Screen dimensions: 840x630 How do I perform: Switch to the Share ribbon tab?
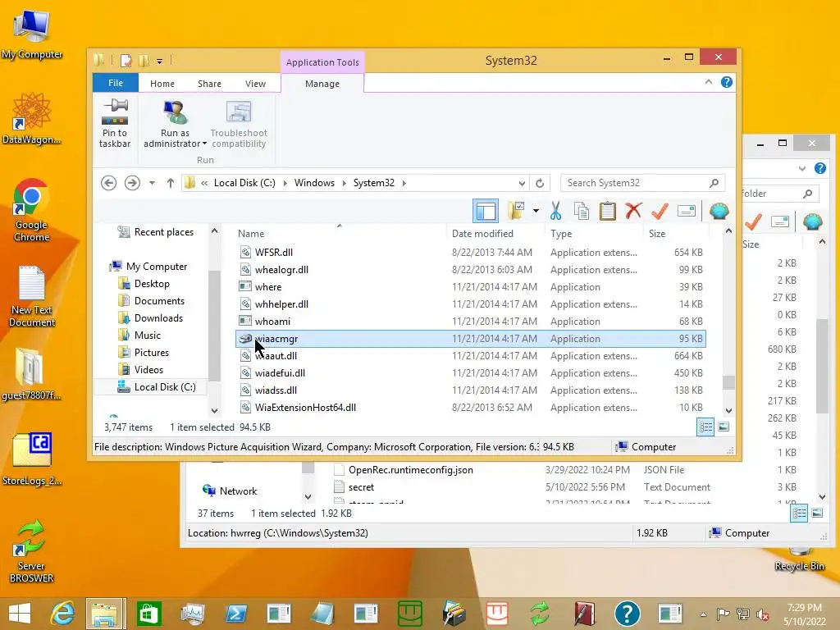point(209,84)
